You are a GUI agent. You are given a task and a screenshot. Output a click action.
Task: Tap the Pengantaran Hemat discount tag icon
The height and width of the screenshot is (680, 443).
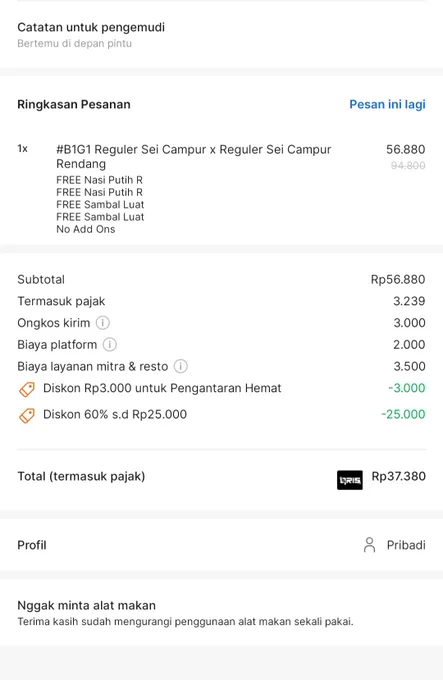(27, 389)
